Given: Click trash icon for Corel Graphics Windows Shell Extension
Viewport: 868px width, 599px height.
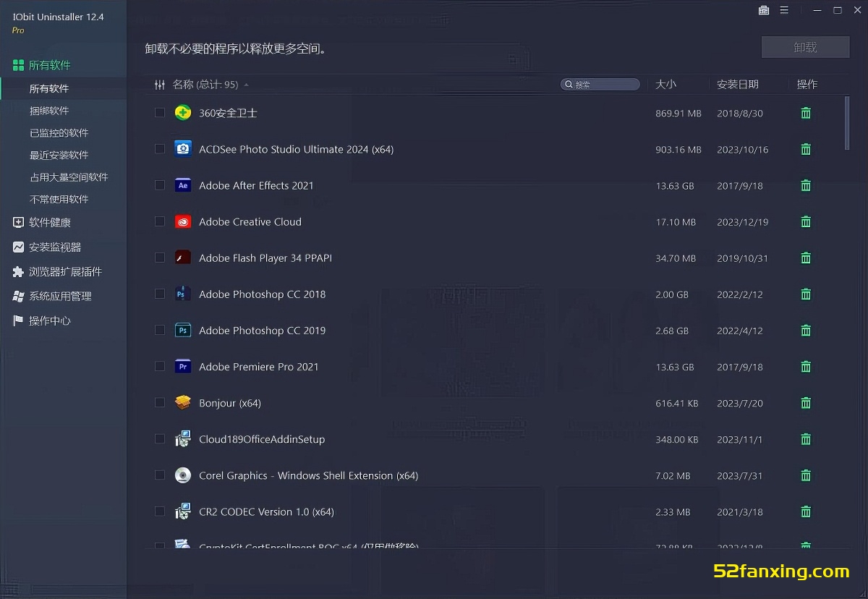Looking at the screenshot, I should (x=806, y=475).
